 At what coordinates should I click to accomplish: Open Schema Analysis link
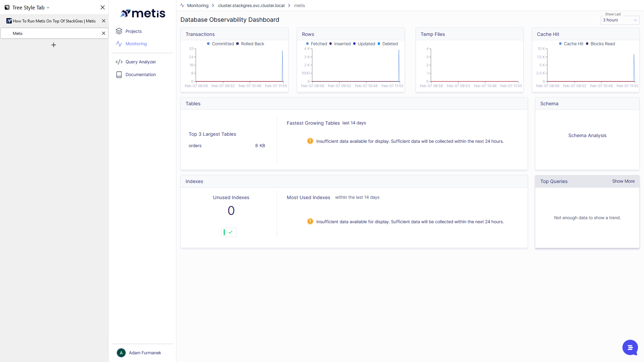[x=587, y=135]
